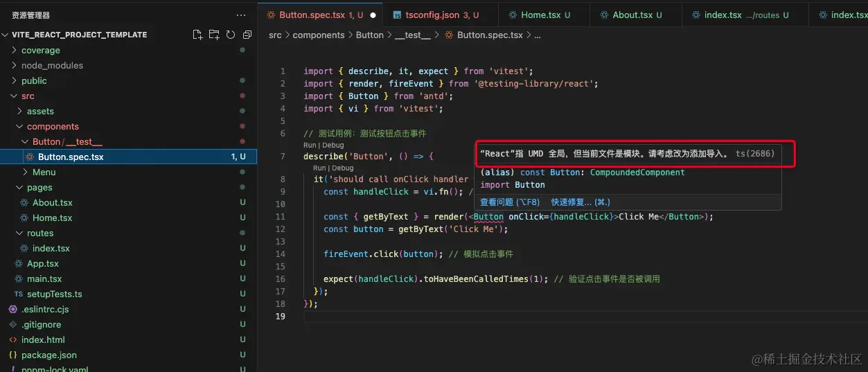Click the underlined Button tag on line 11
868x372 pixels.
click(x=488, y=216)
